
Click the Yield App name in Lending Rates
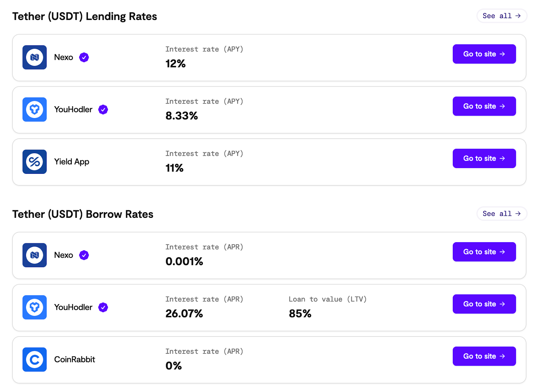tap(72, 162)
